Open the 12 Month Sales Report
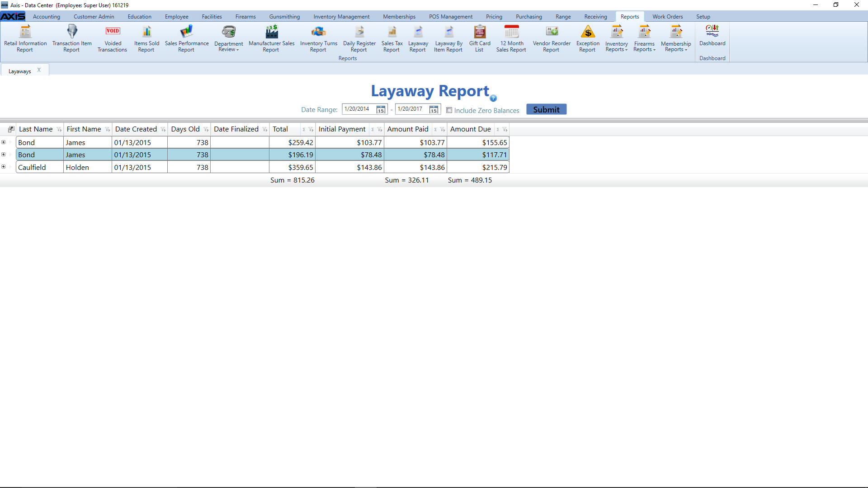The width and height of the screenshot is (868, 488). tap(511, 39)
